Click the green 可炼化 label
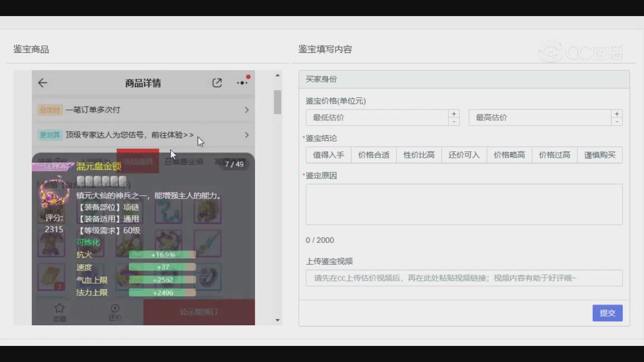This screenshot has height=362, width=644. point(88,242)
